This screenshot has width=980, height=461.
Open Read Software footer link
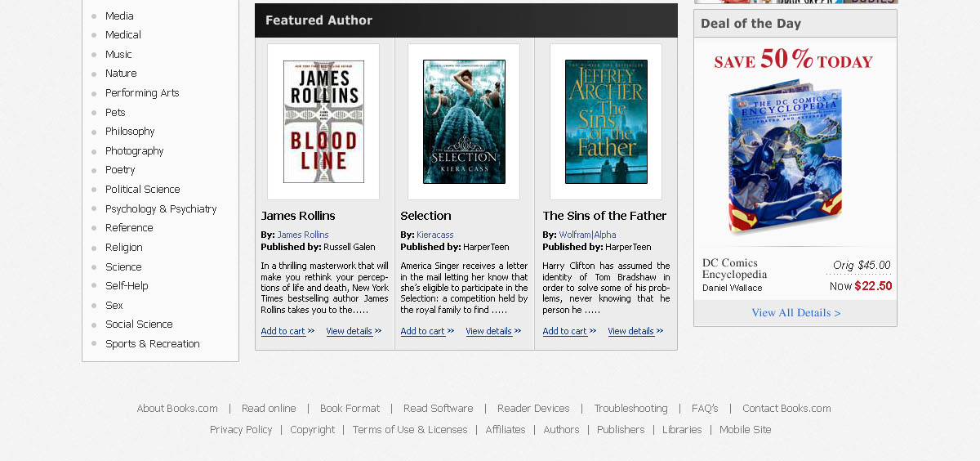point(439,409)
